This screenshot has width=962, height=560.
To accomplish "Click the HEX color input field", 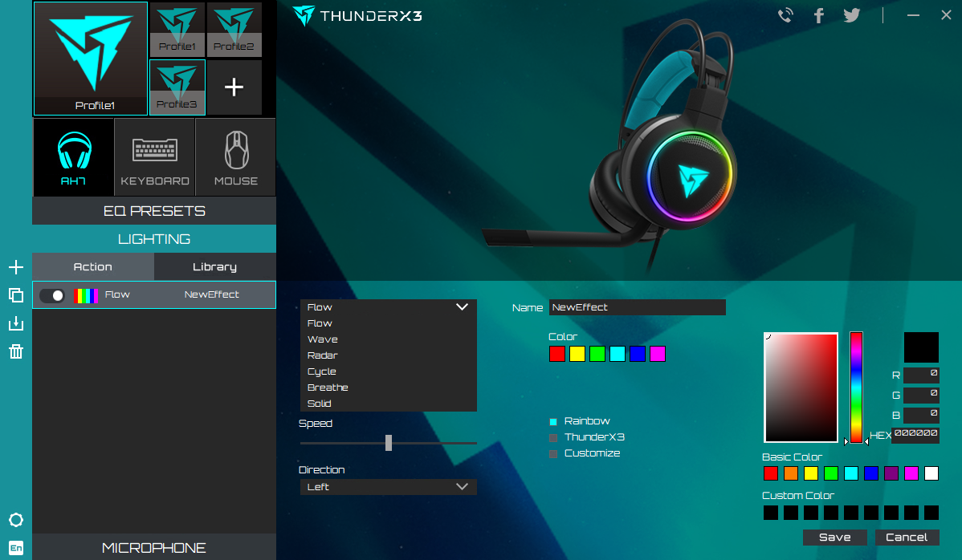I will coord(915,434).
